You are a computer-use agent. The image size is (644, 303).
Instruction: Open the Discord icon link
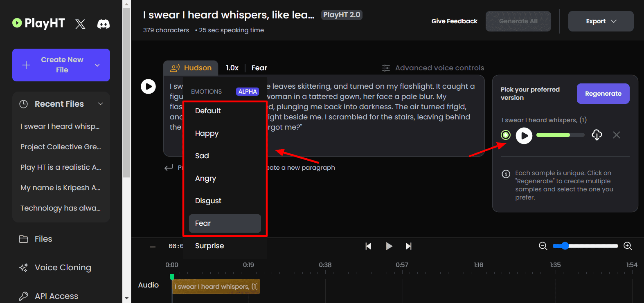click(x=103, y=24)
